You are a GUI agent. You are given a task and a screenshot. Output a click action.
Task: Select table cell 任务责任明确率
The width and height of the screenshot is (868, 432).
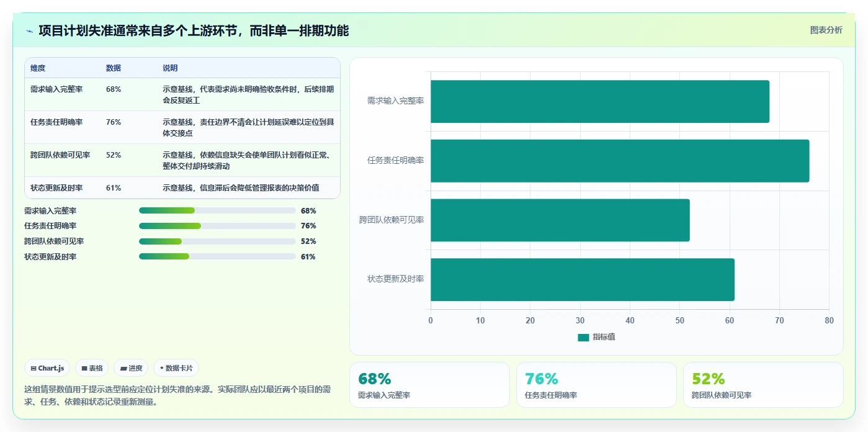tap(56, 122)
